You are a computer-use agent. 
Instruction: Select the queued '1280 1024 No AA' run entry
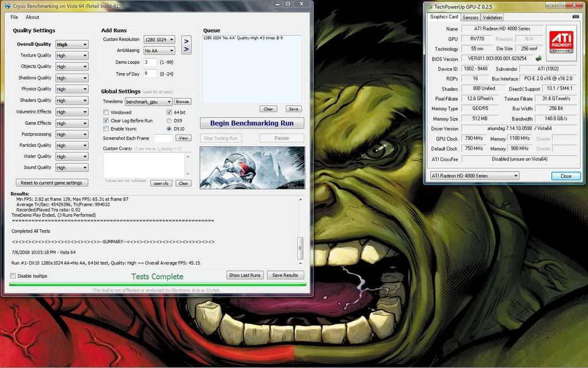243,38
